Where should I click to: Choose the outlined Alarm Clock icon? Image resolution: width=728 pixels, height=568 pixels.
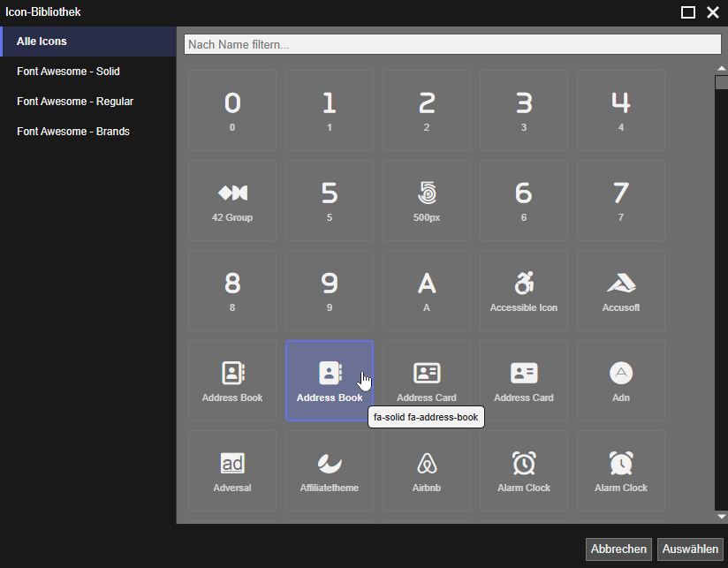524,471
